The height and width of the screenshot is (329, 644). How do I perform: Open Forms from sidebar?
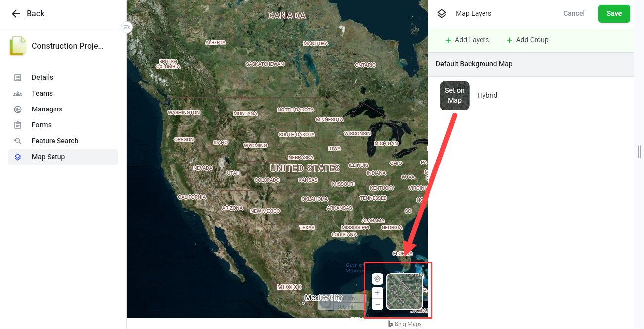[41, 125]
